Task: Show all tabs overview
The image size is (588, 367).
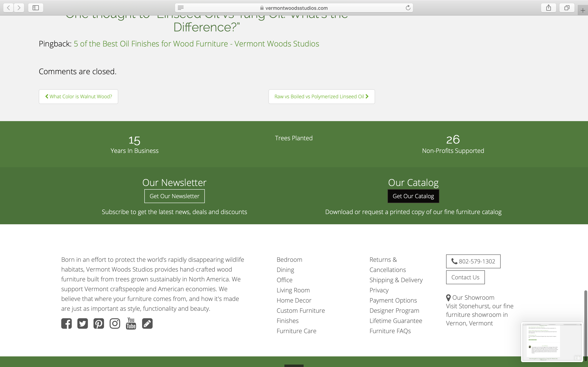Action: pos(567,8)
